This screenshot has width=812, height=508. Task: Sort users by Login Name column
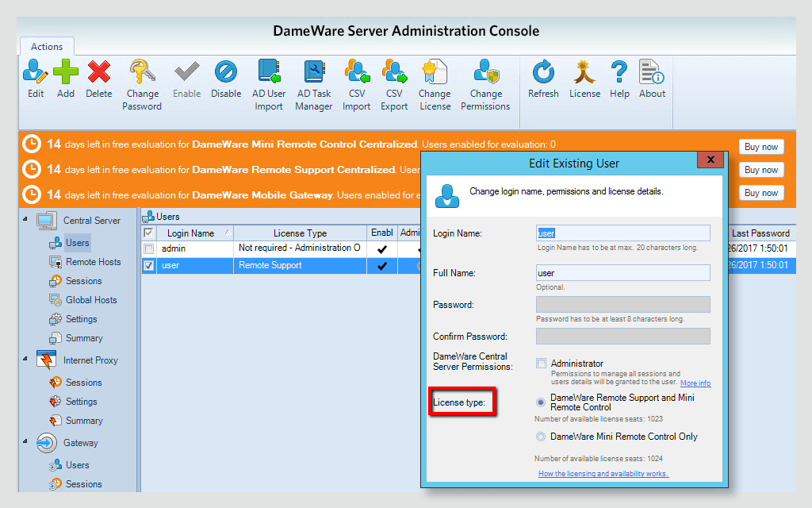tap(190, 233)
